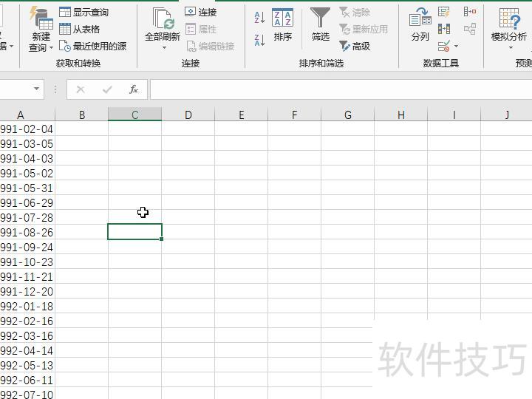Click Show Queries (显示查询)
The image size is (532, 399).
pyautogui.click(x=83, y=13)
